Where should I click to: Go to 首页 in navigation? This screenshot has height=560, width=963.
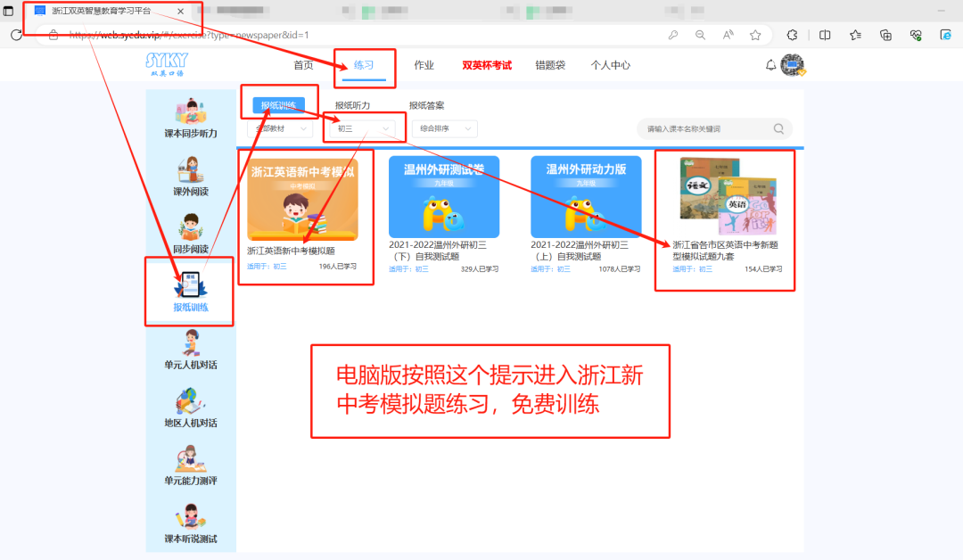click(303, 65)
